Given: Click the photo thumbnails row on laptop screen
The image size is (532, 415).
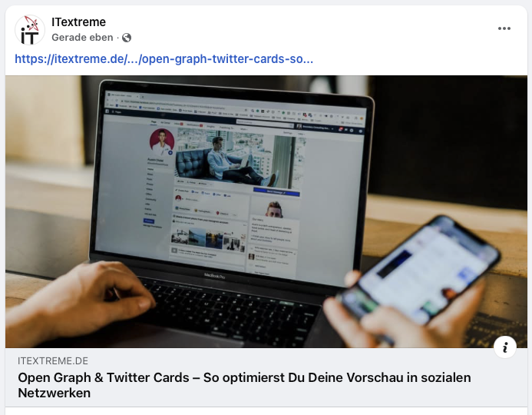Looking at the screenshot, I should pyautogui.click(x=208, y=238).
